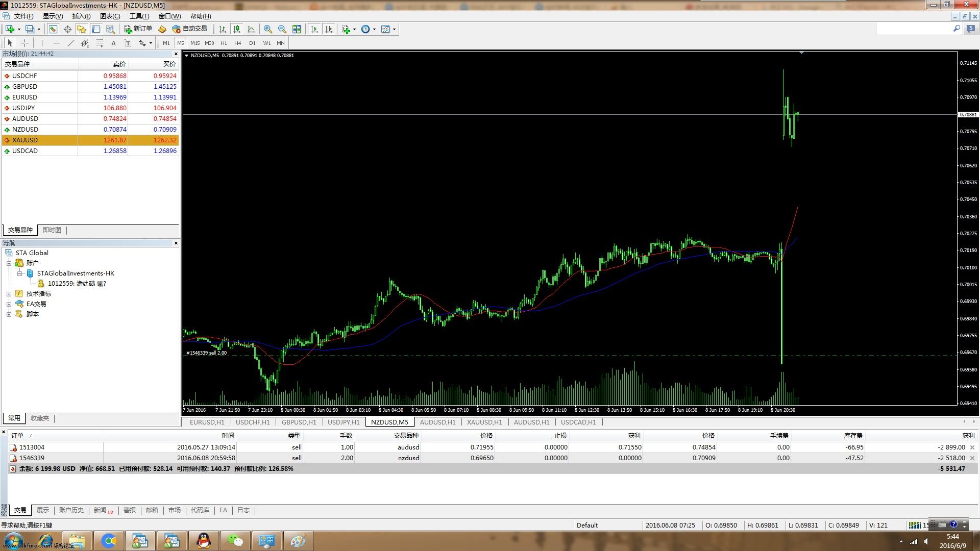Select the Fibonacci retracement tool
Viewport: 980px width, 551px height.
coord(99,43)
